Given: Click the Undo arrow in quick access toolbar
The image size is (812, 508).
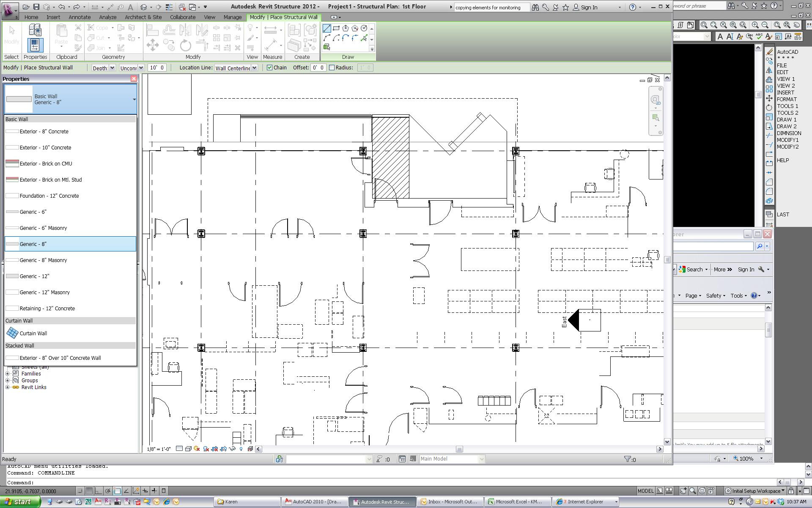Looking at the screenshot, I should click(x=62, y=7).
